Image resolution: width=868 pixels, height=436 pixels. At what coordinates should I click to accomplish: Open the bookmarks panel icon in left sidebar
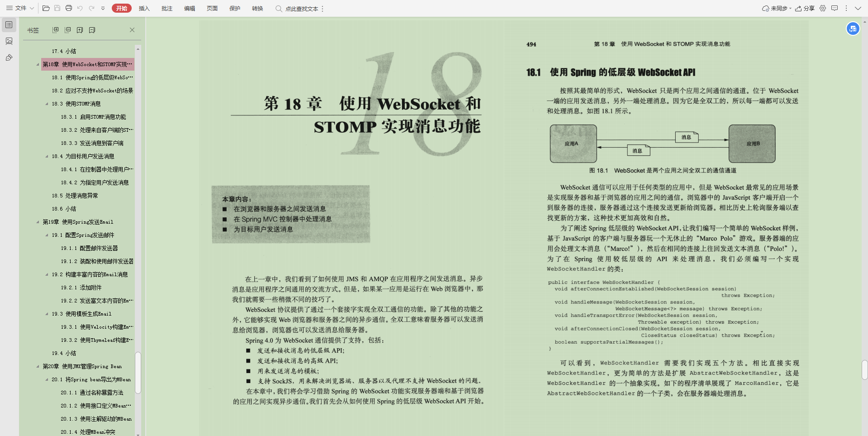point(9,24)
